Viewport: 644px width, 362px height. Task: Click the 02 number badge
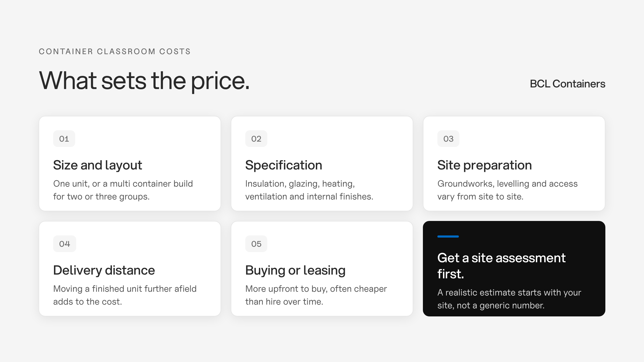click(x=256, y=139)
